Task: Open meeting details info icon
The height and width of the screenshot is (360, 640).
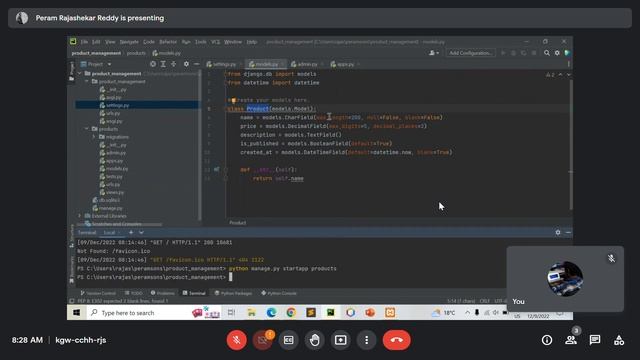Action: [x=547, y=340]
